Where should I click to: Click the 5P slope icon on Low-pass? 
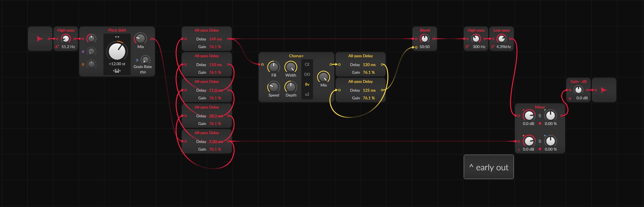click(493, 47)
